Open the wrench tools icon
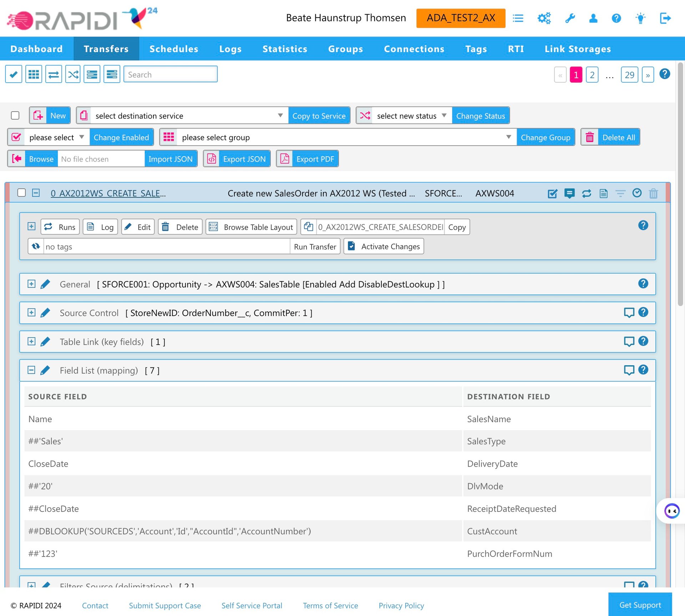This screenshot has width=685, height=616. (570, 18)
